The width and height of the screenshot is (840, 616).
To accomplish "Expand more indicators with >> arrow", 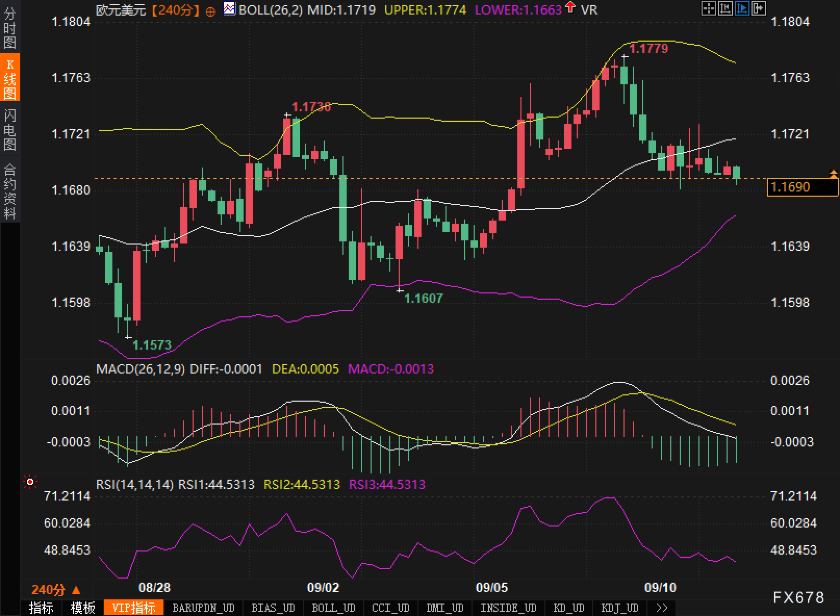I will coord(661,608).
